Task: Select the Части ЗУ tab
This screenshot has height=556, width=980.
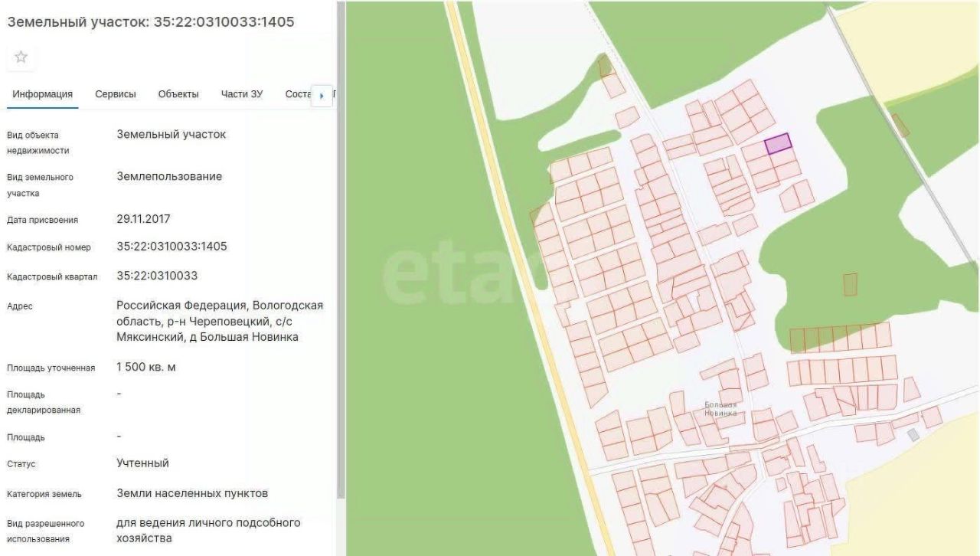Action: [242, 94]
